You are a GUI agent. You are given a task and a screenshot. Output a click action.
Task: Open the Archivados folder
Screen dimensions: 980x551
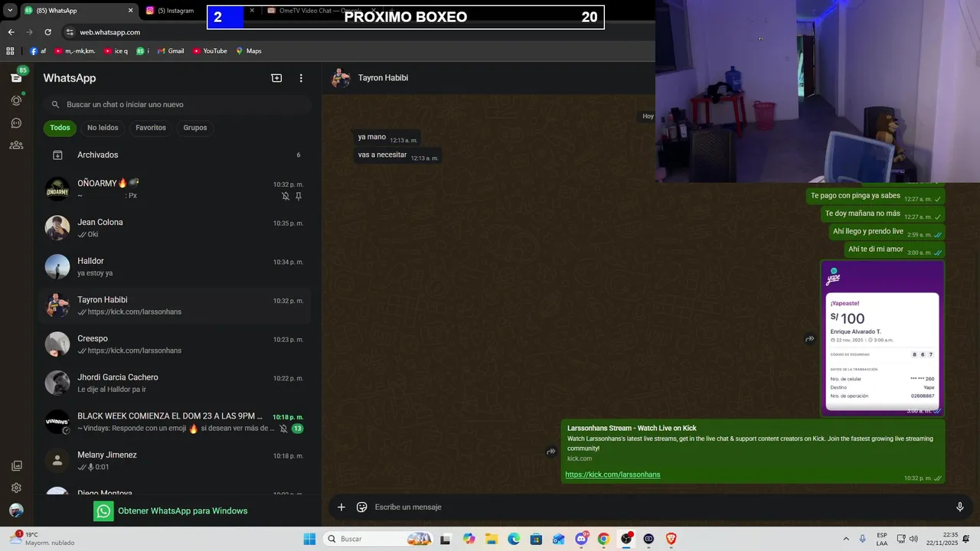[x=178, y=155]
